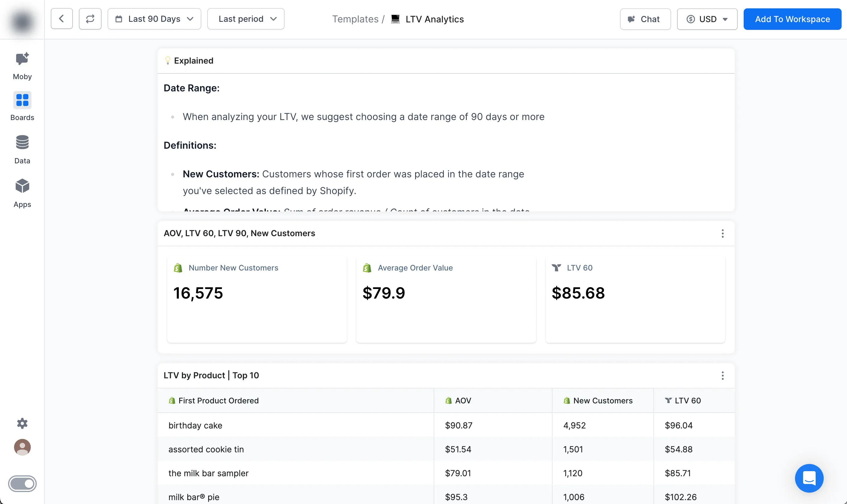The height and width of the screenshot is (504, 847).
Task: Open the Apps cube icon
Action: tap(22, 186)
